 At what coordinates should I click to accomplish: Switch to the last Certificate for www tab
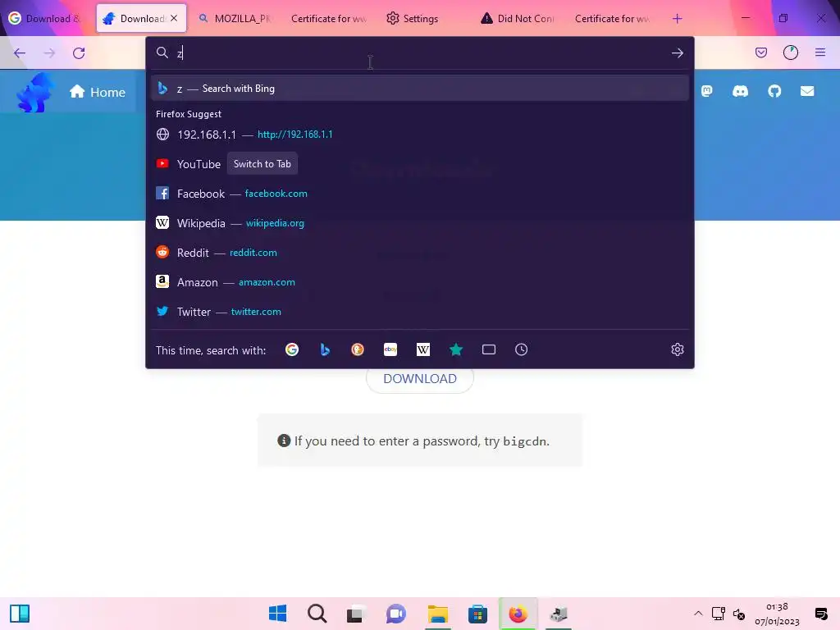click(612, 19)
